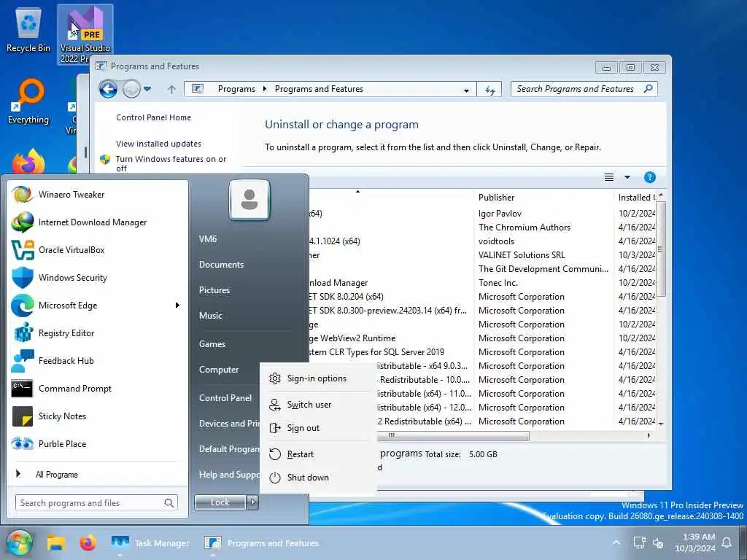Click the Lock button

[x=220, y=502]
